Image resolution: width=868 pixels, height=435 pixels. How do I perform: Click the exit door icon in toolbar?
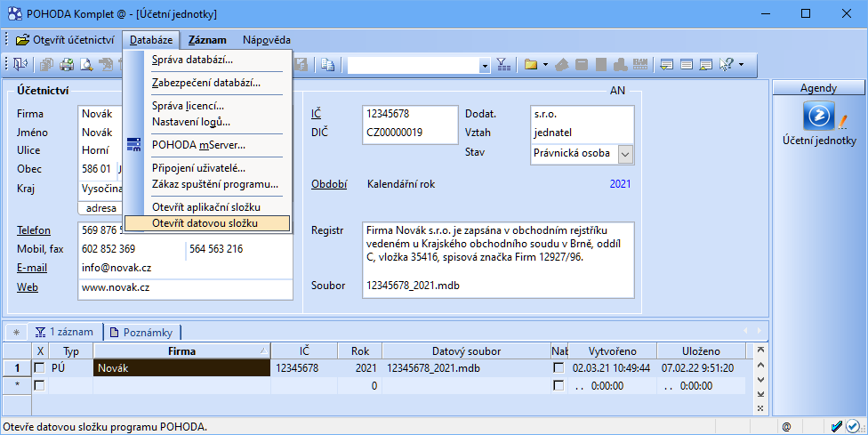(x=20, y=65)
